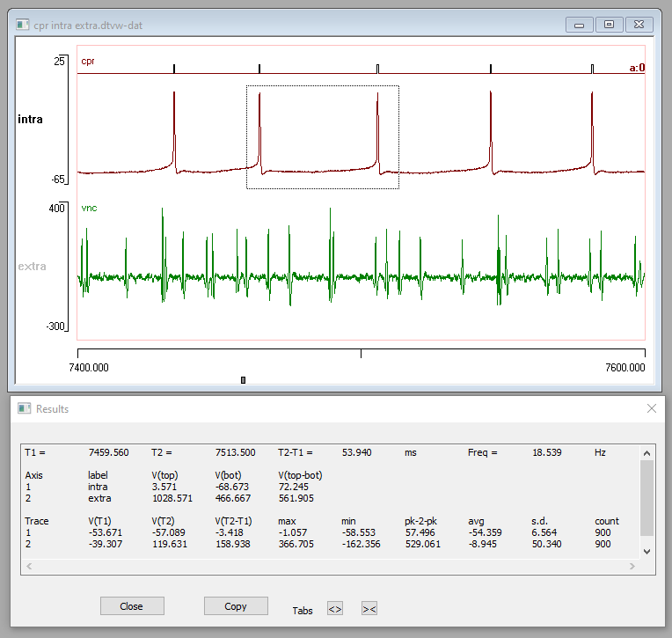The width and height of the screenshot is (672, 638).
Task: Maximize the cpr intra extra chart window
Action: point(608,25)
